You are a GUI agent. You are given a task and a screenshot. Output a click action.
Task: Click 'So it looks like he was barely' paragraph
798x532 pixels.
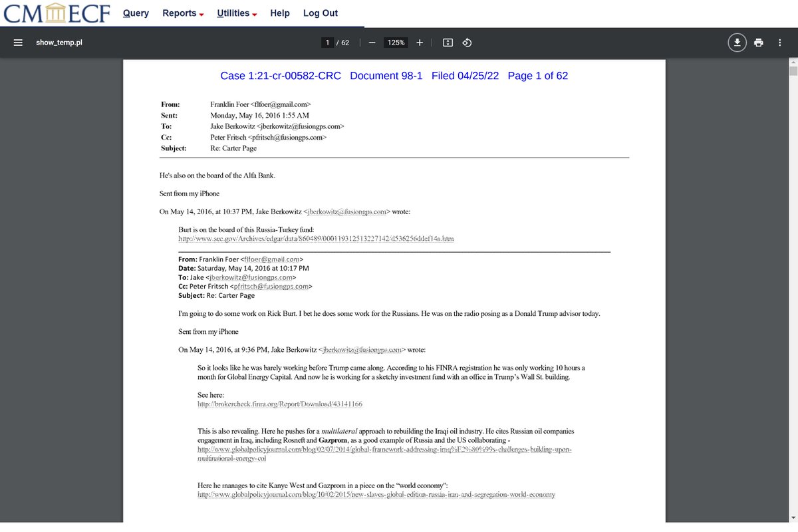tap(392, 372)
